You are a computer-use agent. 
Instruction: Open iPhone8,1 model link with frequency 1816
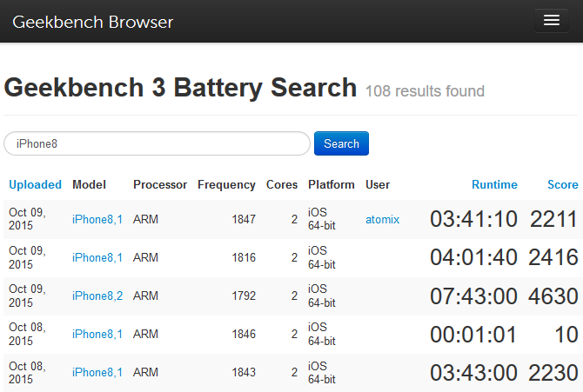point(97,257)
